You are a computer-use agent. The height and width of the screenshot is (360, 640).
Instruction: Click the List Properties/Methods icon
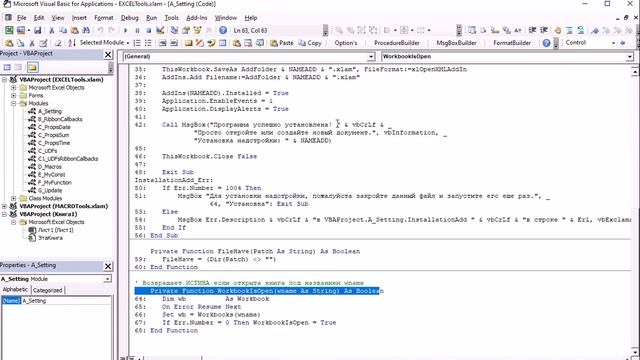click(472, 30)
